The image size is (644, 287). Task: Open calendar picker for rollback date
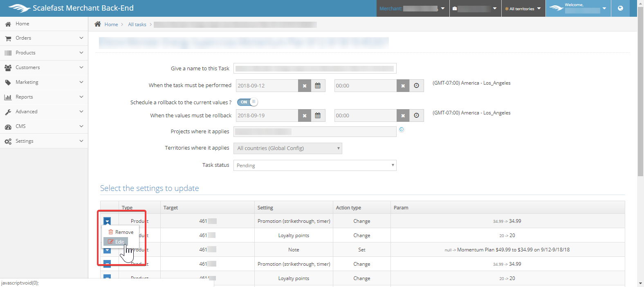318,116
